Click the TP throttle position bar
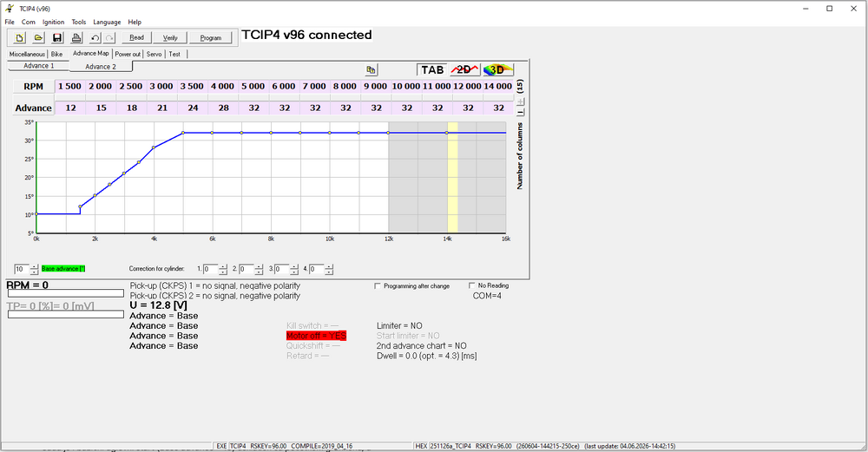 click(65, 314)
